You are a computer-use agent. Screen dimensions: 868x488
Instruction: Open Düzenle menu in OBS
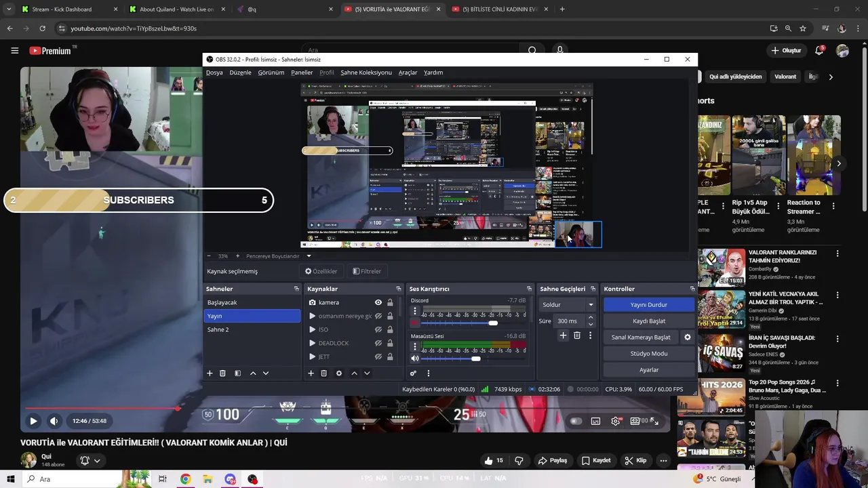tap(240, 73)
